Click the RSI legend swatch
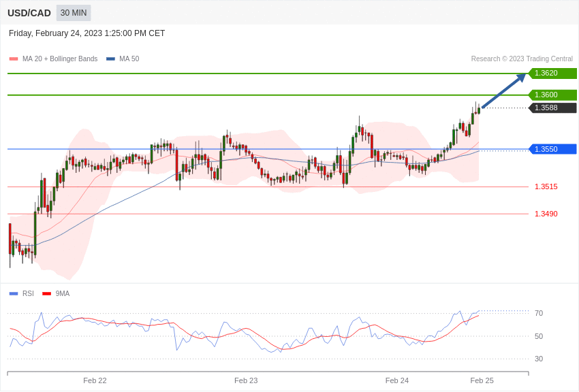The width and height of the screenshot is (579, 392). [x=14, y=294]
